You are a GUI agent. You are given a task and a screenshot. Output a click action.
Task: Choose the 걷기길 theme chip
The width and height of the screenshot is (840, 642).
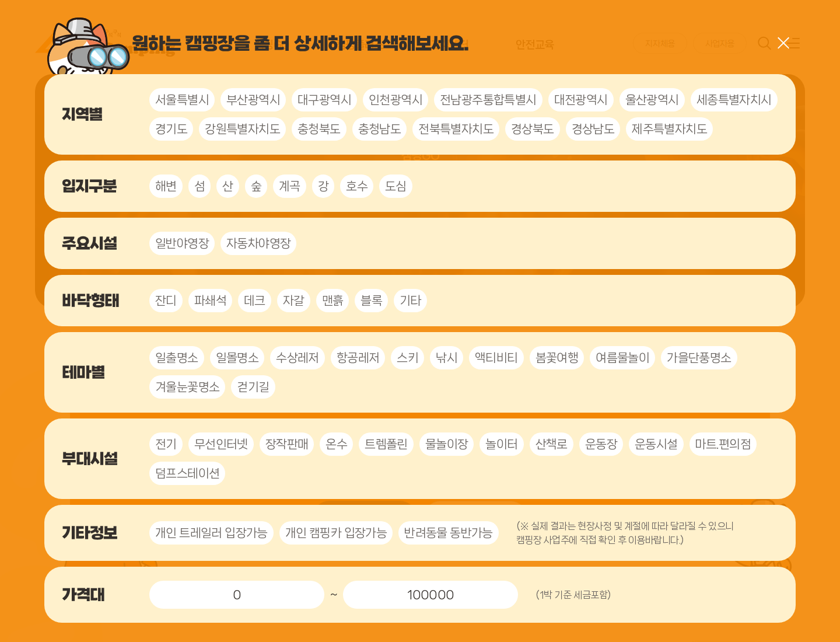tap(253, 387)
